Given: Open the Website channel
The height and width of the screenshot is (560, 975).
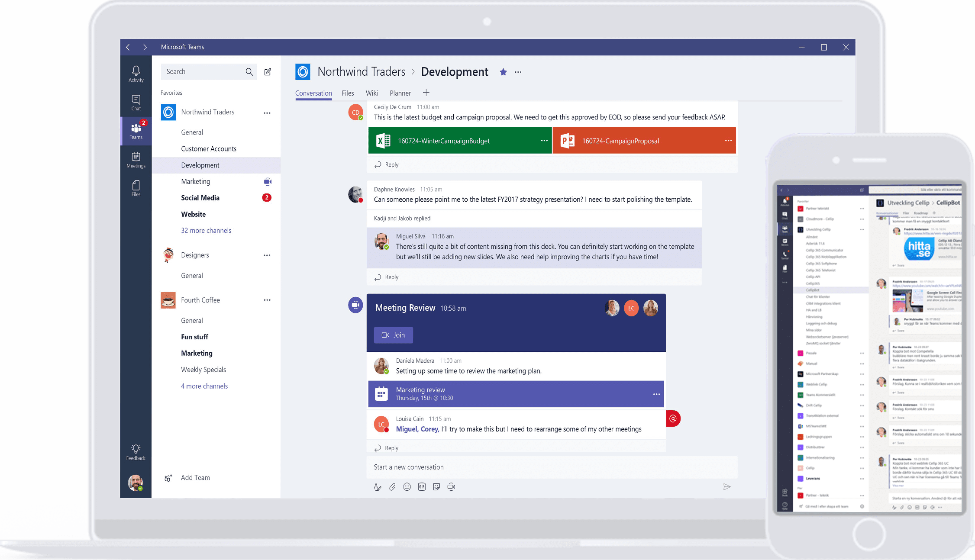Looking at the screenshot, I should pyautogui.click(x=193, y=214).
